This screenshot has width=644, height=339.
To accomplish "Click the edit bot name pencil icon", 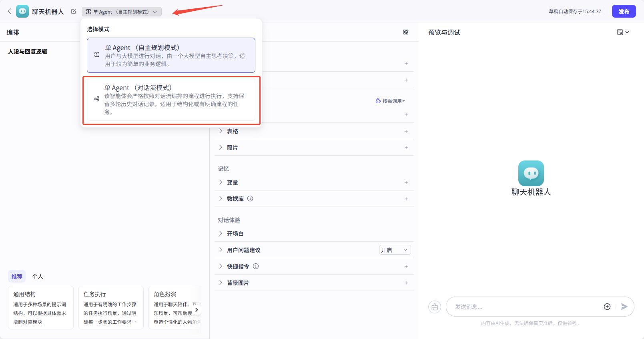I will coord(74,12).
